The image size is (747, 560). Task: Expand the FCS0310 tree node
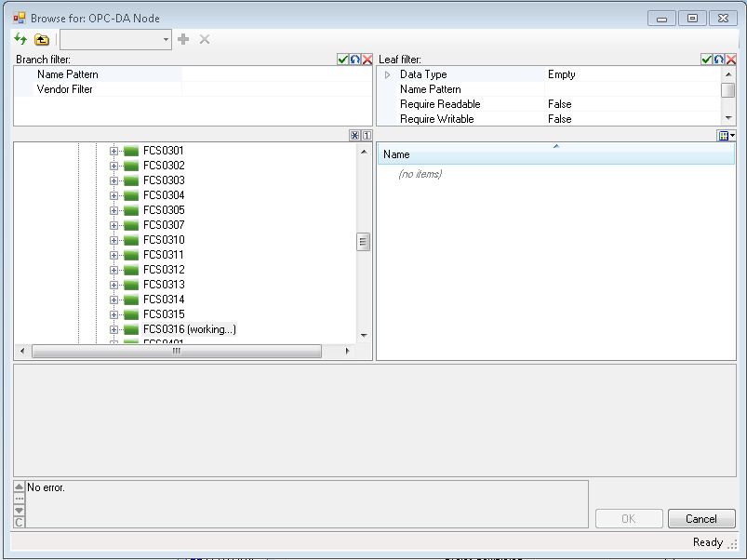click(x=114, y=240)
